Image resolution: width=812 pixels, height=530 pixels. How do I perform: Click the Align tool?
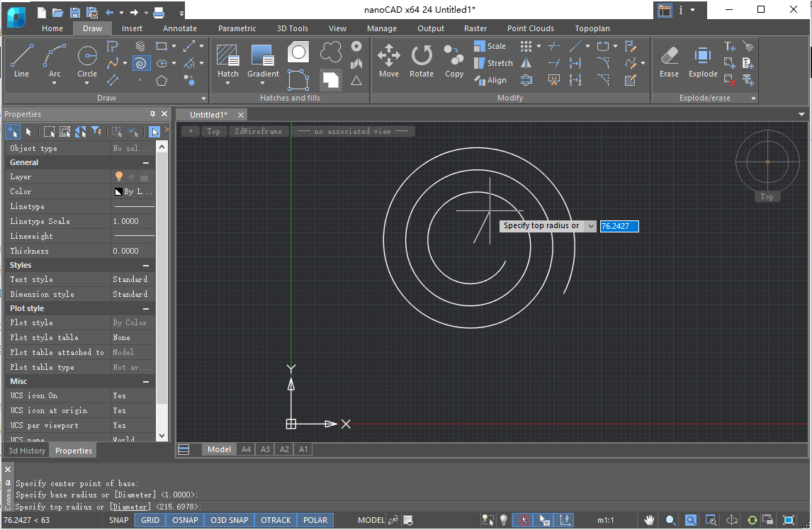pyautogui.click(x=490, y=80)
